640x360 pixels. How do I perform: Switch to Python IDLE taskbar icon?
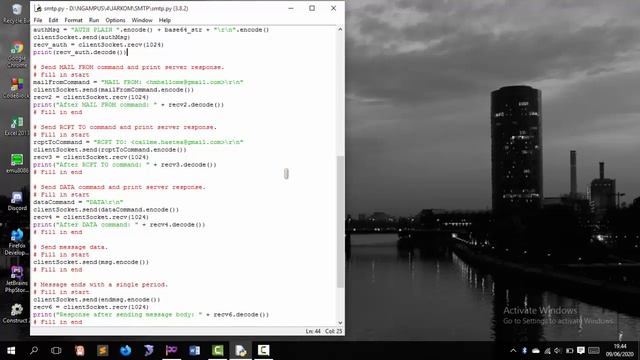(x=240, y=350)
